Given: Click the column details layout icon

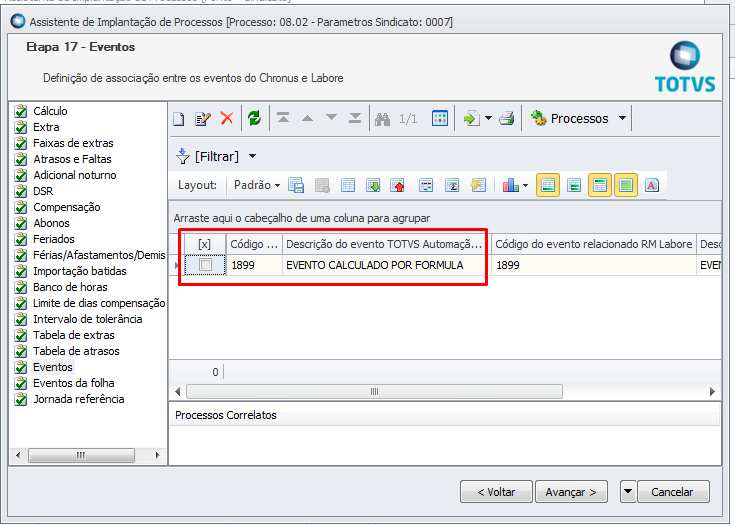Looking at the screenshot, I should tap(426, 186).
